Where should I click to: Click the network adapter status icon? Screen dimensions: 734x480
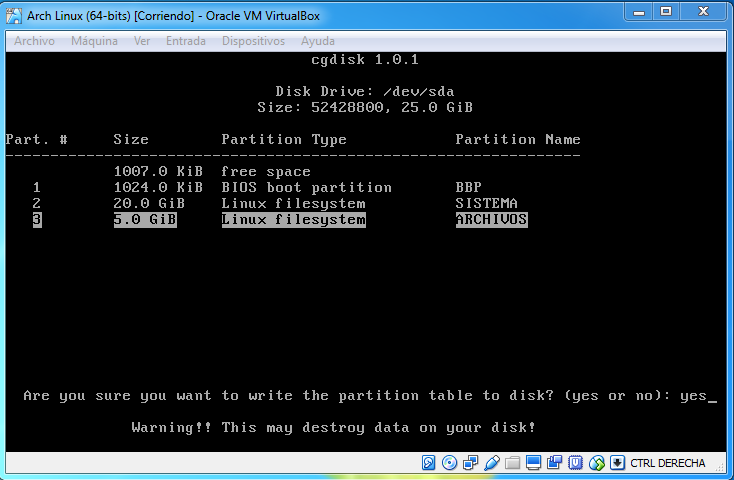point(470,463)
